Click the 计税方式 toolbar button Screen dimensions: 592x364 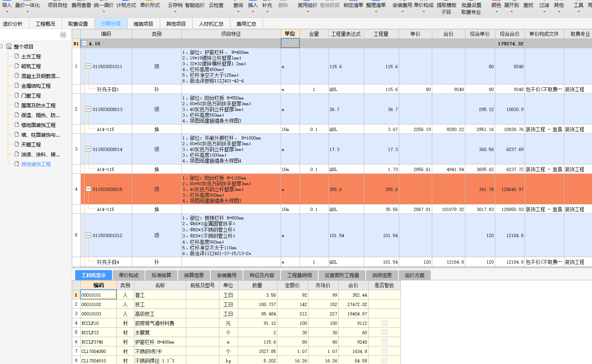click(126, 5)
